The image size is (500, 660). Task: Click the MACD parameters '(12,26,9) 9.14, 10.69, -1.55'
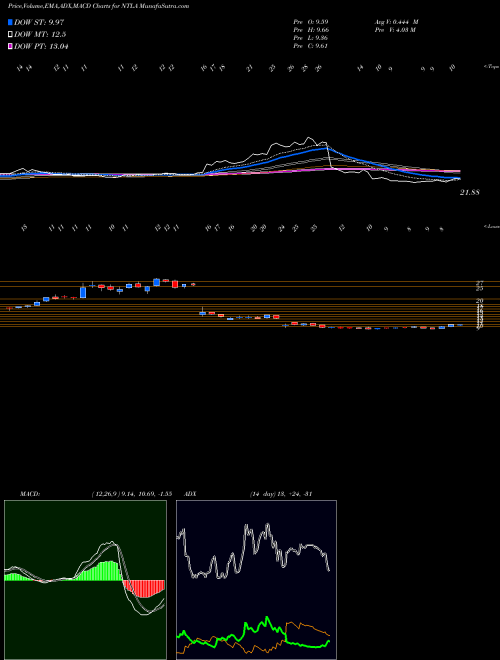pyautogui.click(x=131, y=493)
